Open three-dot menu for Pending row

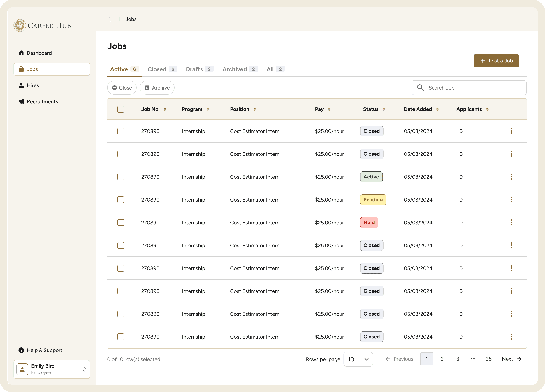511,199
